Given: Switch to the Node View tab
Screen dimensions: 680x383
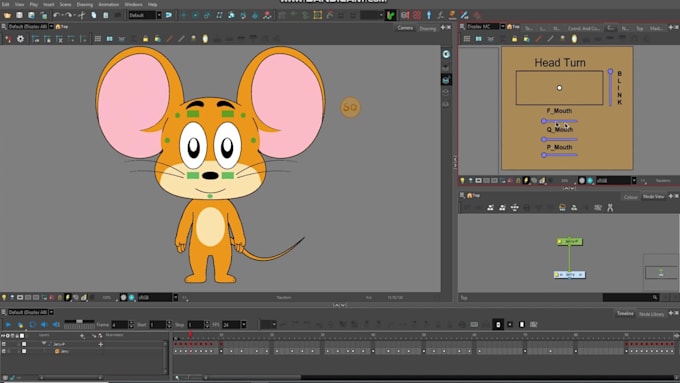Looking at the screenshot, I should point(653,196).
